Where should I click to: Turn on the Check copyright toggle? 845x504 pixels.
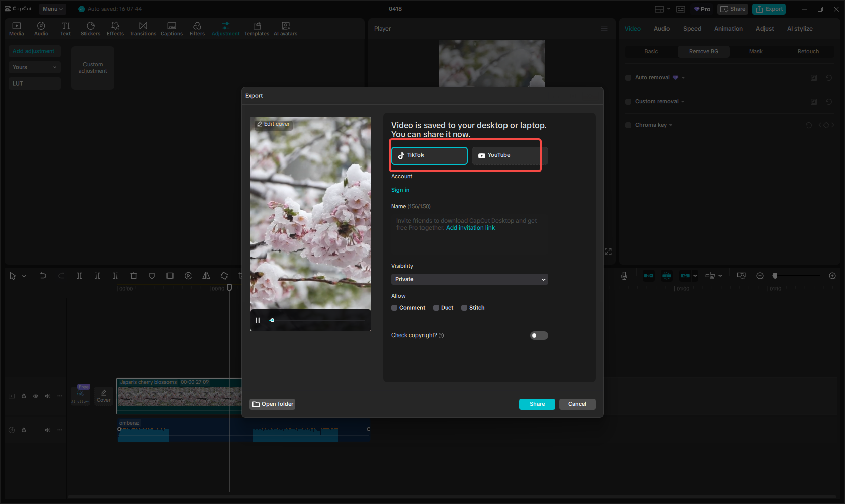click(539, 335)
